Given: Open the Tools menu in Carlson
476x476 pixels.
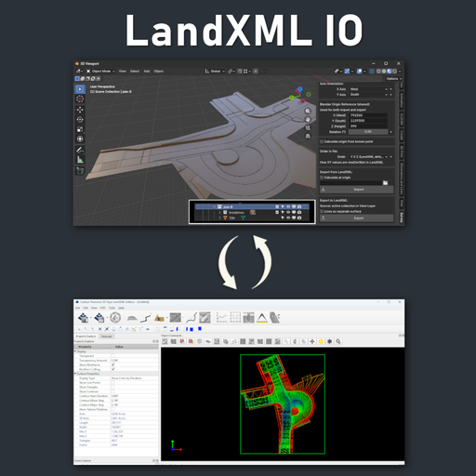Looking at the screenshot, I should [112, 308].
